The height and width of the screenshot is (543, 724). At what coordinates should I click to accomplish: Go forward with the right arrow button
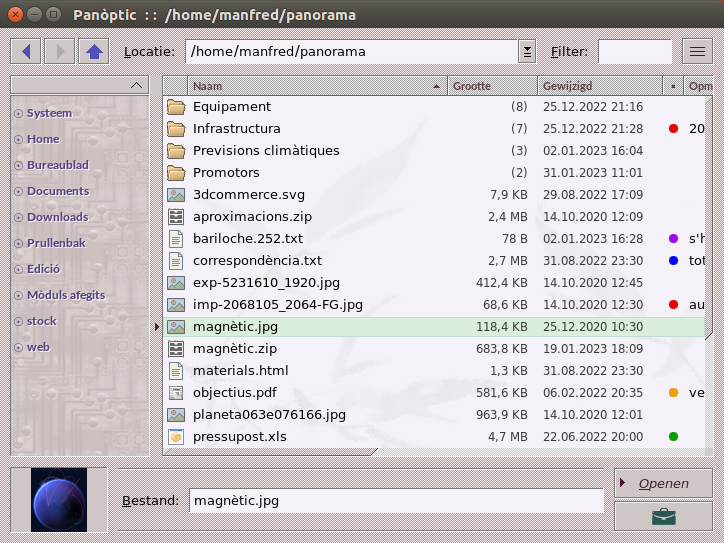[x=60, y=51]
